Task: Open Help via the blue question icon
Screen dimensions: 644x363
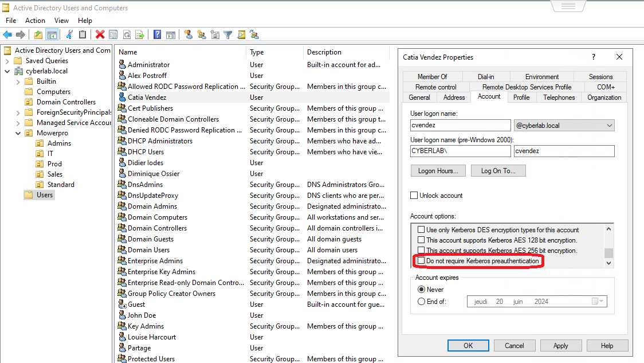Action: [x=157, y=35]
